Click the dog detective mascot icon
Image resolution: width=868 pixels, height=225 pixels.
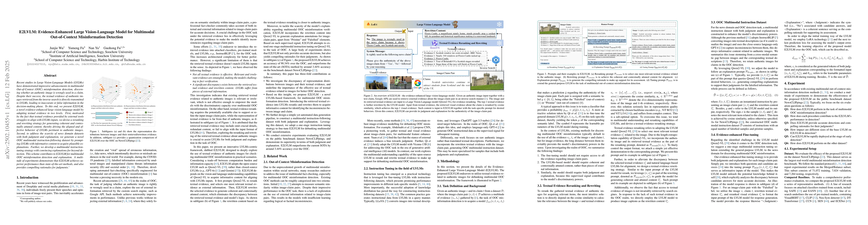pyautogui.click(x=455, y=24)
